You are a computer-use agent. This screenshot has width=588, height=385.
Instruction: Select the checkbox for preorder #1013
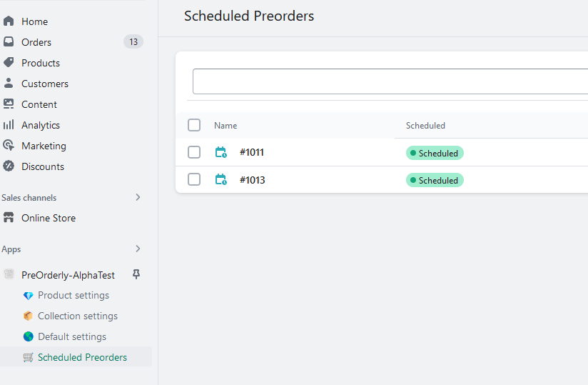(194, 180)
